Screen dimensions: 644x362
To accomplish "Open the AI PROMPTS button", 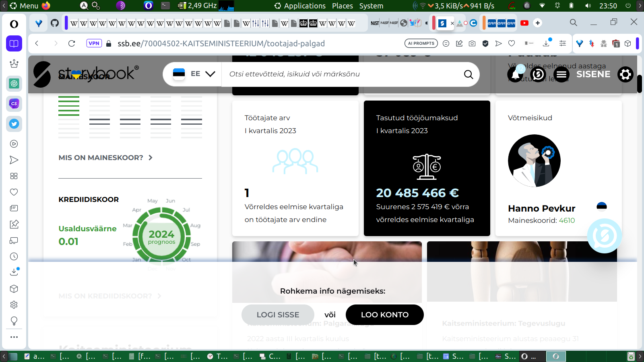I will click(x=421, y=43).
